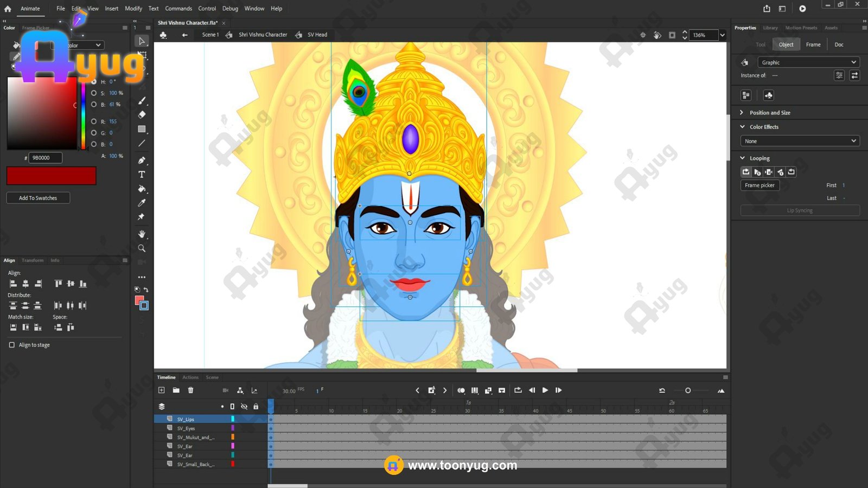Open the Modify menu
The height and width of the screenshot is (488, 868).
pos(133,9)
